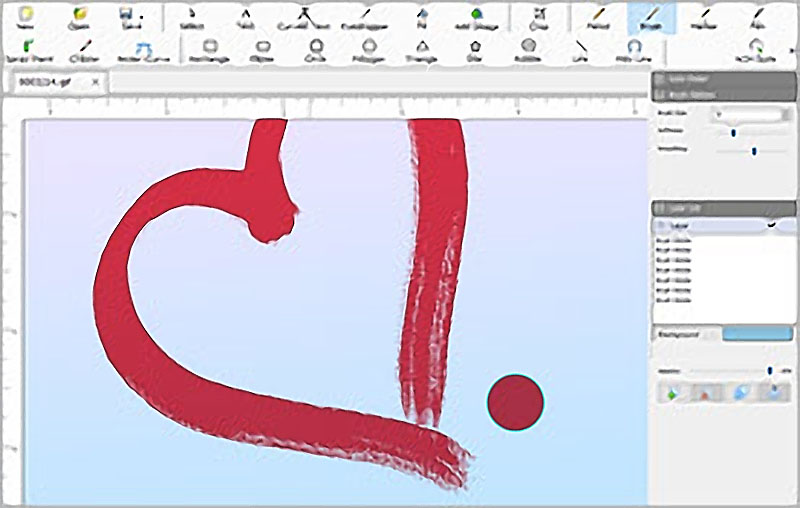Select the Brush tool

(x=651, y=17)
